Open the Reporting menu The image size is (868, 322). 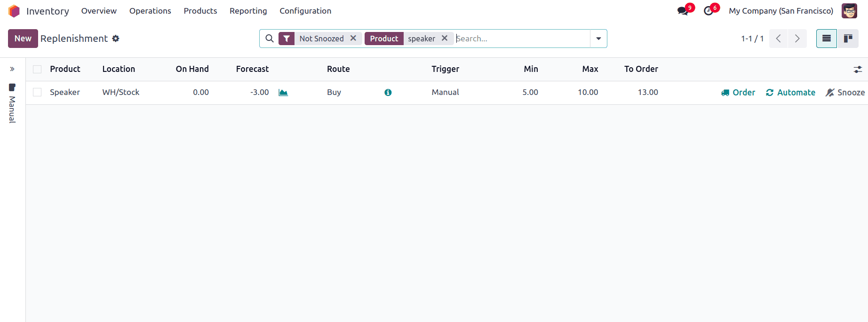pyautogui.click(x=248, y=11)
